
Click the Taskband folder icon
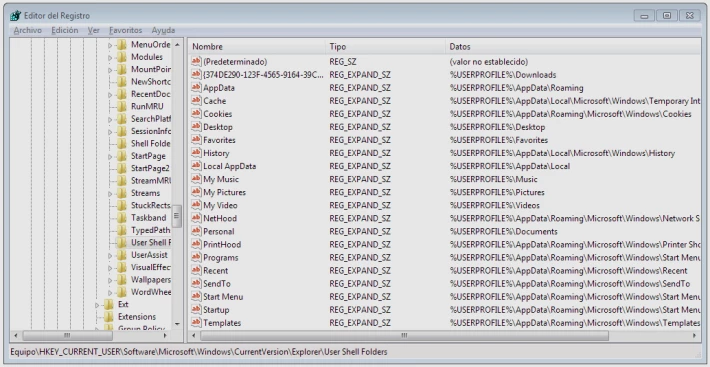click(121, 218)
